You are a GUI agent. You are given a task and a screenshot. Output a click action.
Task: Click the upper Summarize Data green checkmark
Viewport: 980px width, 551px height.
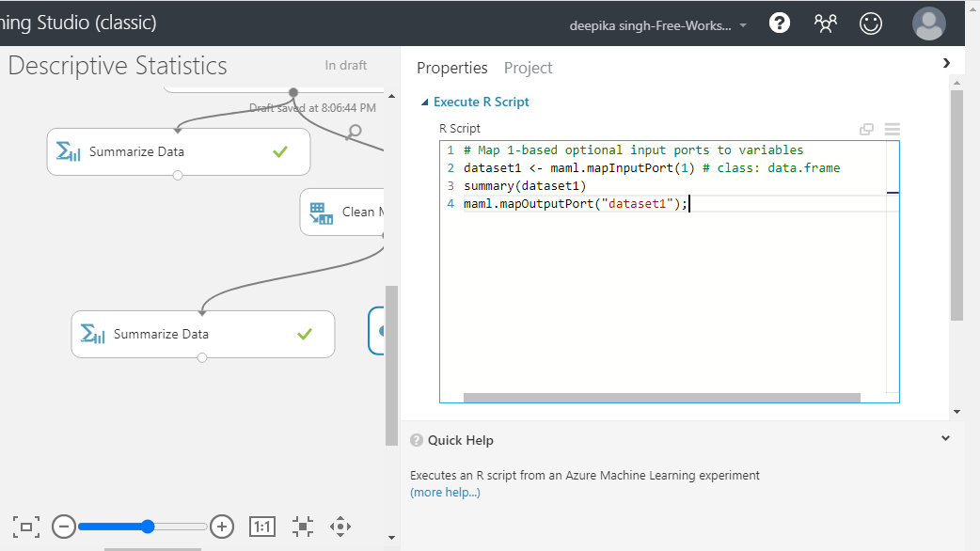(280, 151)
